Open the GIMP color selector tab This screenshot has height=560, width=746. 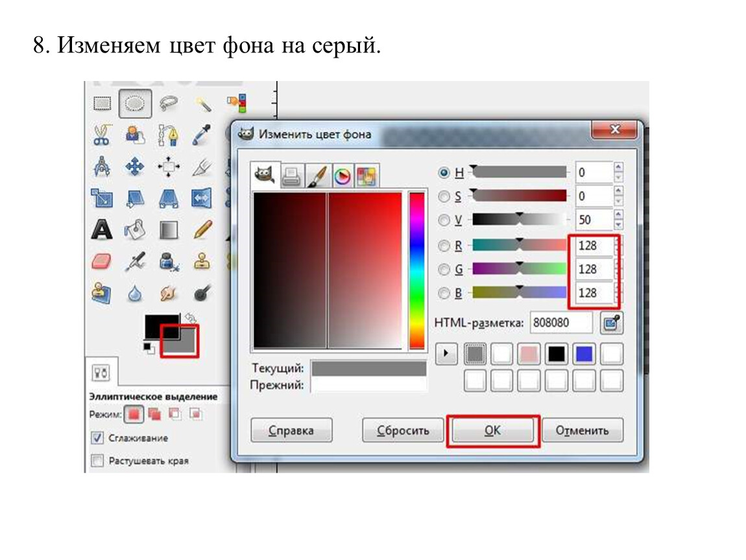[265, 175]
